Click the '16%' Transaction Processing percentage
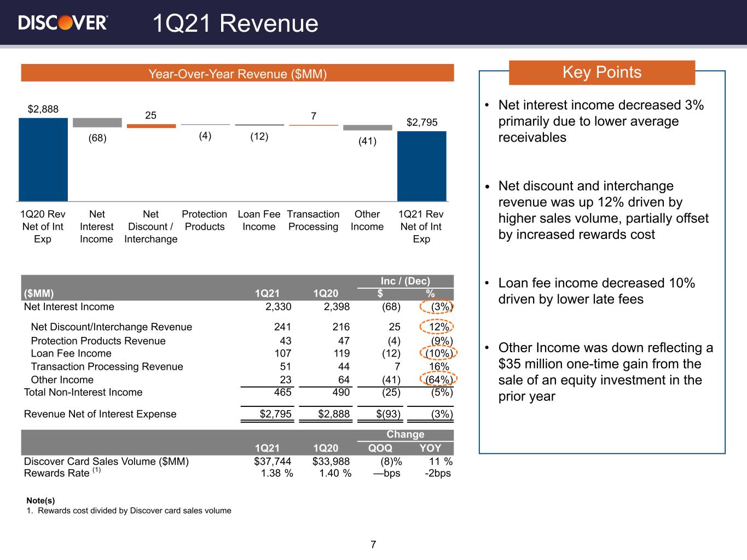Image resolution: width=747 pixels, height=560 pixels. click(x=439, y=367)
